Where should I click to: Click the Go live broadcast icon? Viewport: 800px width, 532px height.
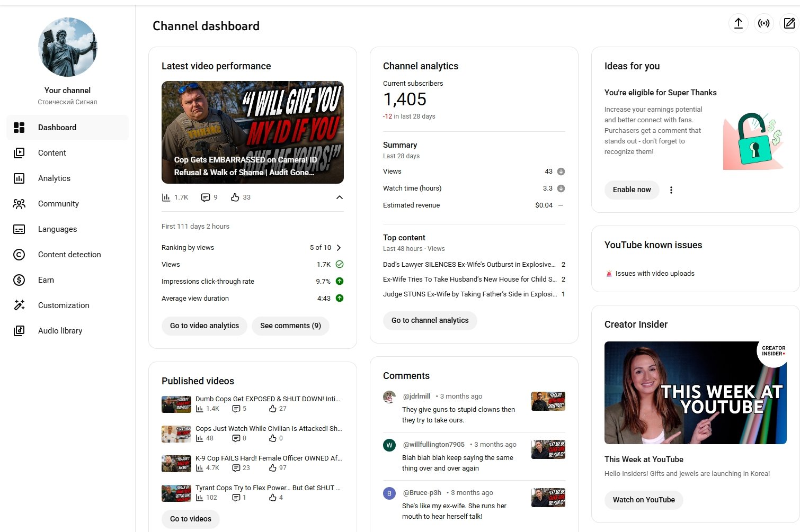(763, 23)
